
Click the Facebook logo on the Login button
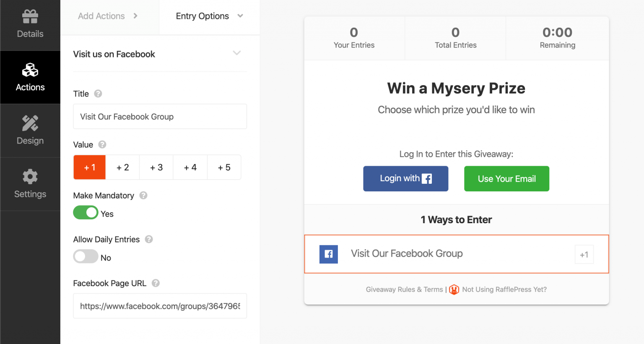[427, 178]
